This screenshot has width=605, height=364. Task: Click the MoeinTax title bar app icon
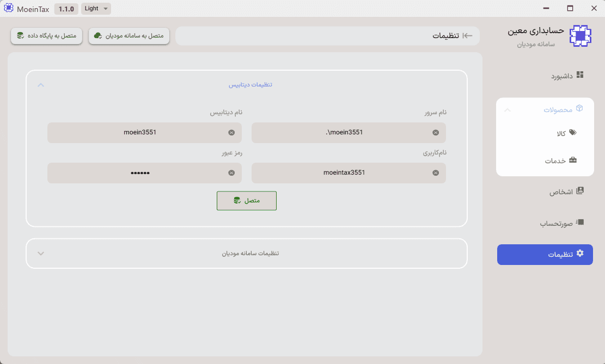coord(9,8)
